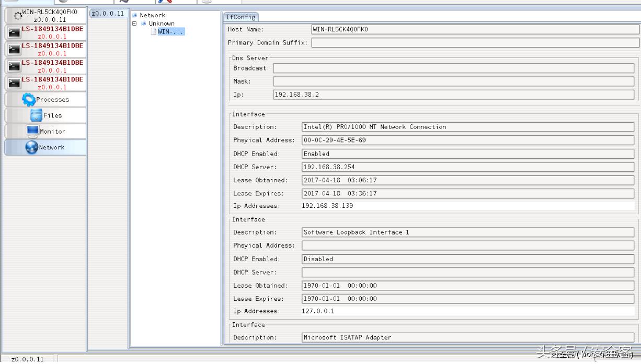The width and height of the screenshot is (641, 364).
Task: Open the Files panel icon
Action: coord(36,115)
